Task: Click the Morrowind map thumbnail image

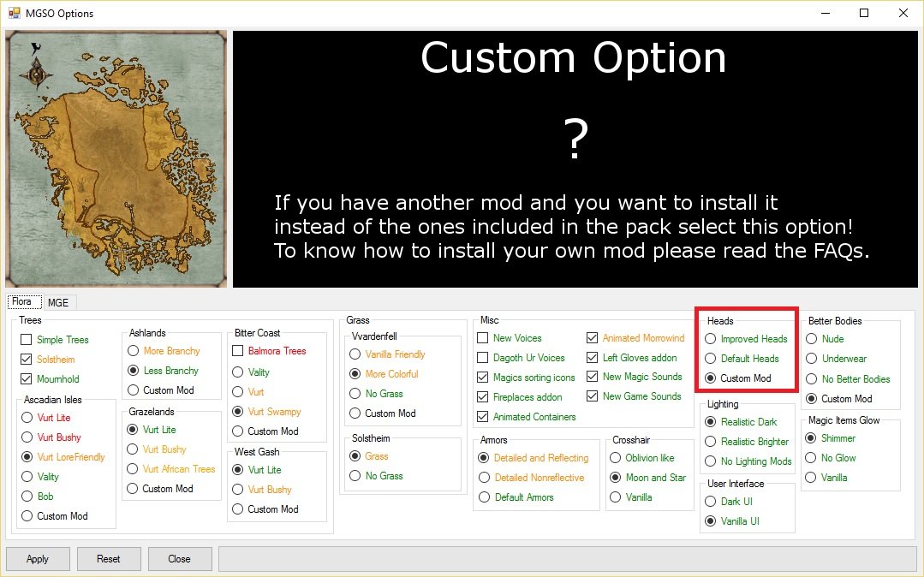Action: coord(116,159)
